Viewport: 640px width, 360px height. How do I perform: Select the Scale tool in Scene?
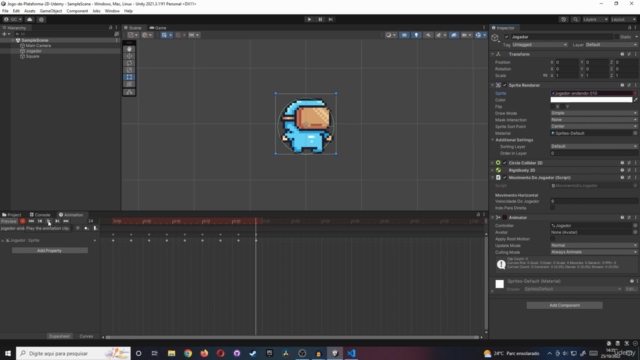pos(129,70)
